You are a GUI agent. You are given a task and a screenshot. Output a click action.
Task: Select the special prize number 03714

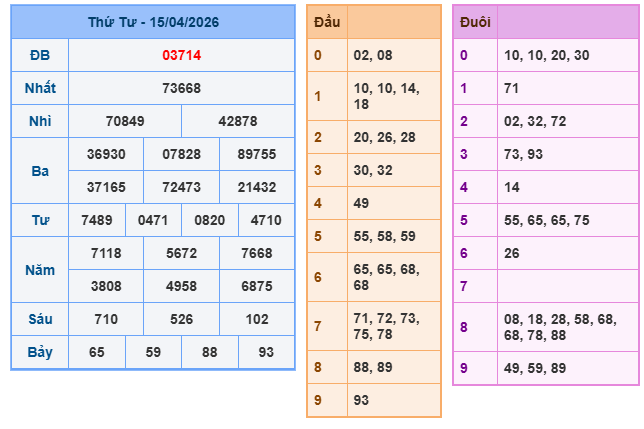pos(181,55)
